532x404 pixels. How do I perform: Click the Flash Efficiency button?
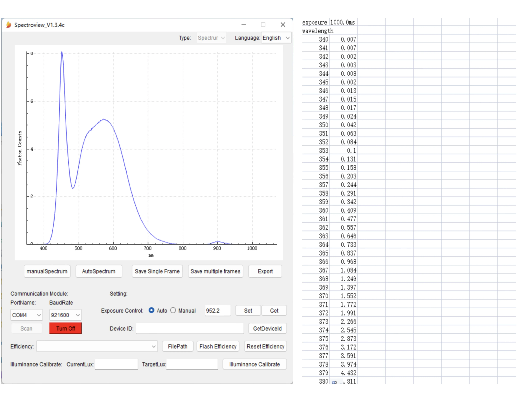tap(218, 346)
